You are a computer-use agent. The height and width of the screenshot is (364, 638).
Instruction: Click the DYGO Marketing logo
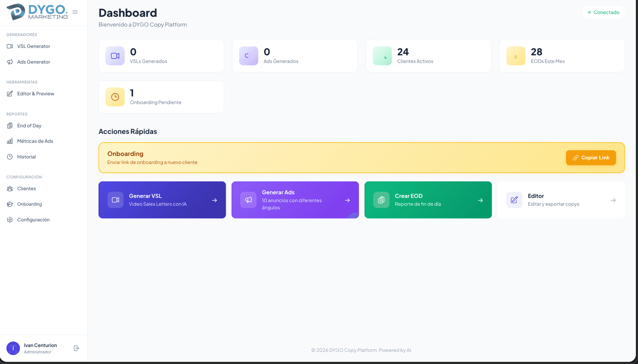click(37, 12)
